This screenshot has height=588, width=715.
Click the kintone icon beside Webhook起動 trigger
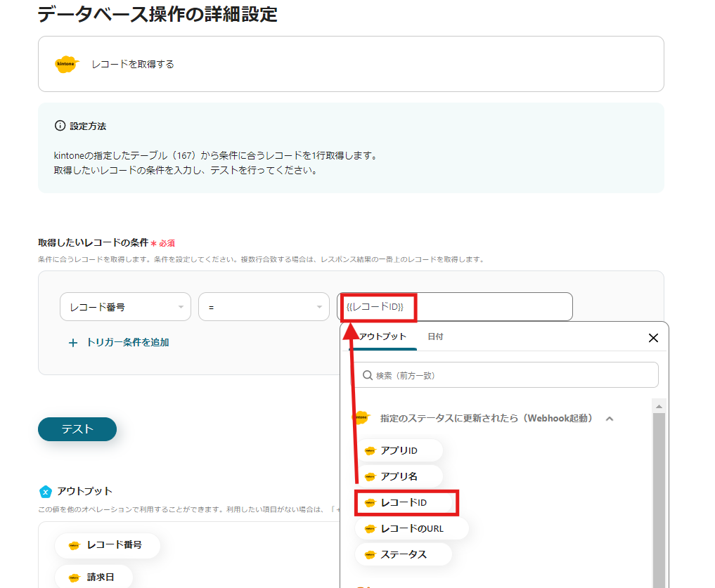tap(361, 418)
